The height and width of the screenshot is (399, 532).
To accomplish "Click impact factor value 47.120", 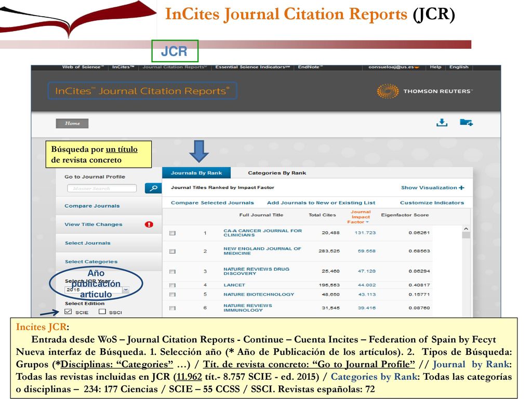I will pos(366,271).
